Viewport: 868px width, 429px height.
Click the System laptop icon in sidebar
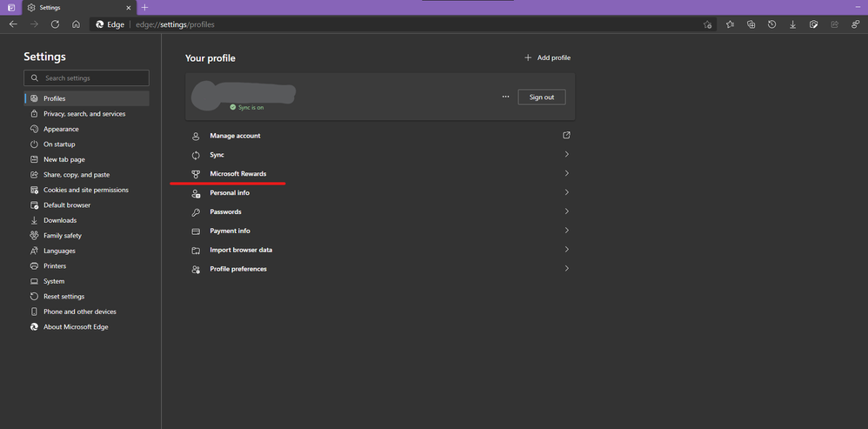tap(34, 281)
